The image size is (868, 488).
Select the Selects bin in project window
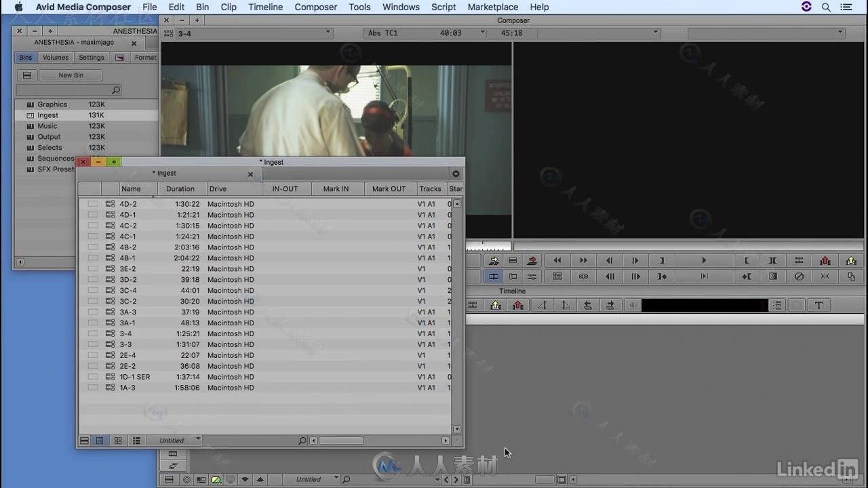point(50,148)
